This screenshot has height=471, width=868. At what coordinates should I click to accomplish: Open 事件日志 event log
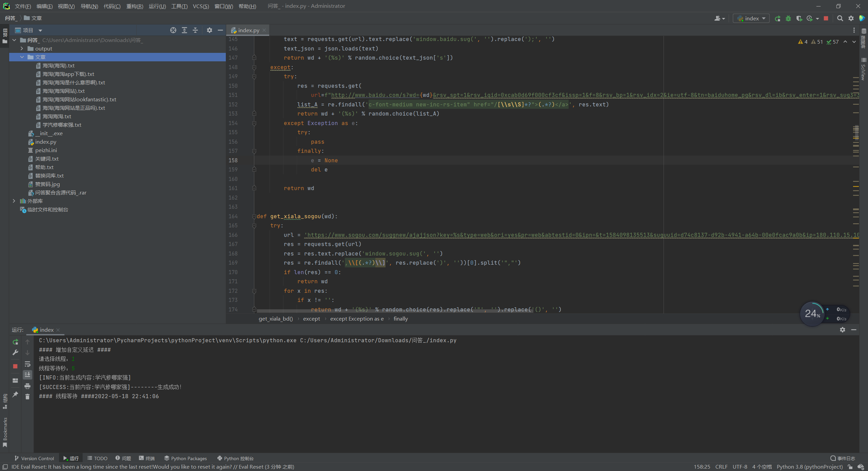843,458
